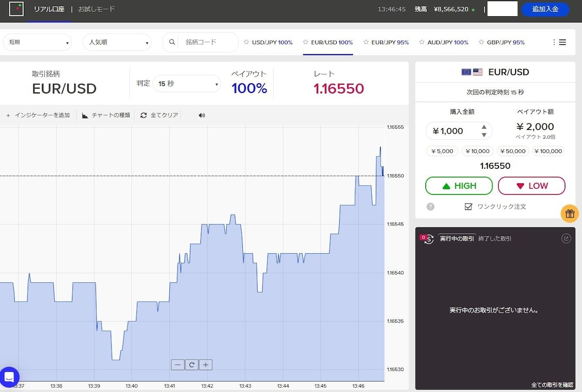Set amount to ¥100,000
This screenshot has width=582, height=392.
point(548,151)
